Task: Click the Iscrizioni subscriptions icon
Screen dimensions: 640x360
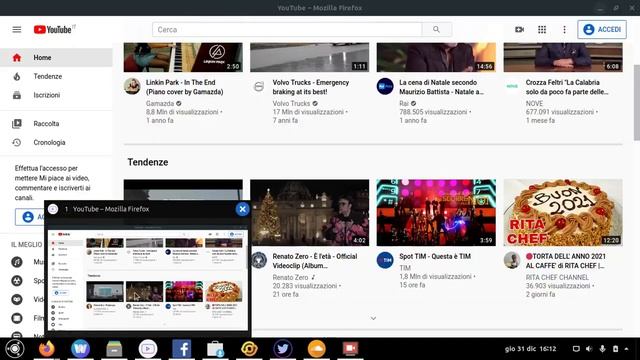Action: point(17,95)
